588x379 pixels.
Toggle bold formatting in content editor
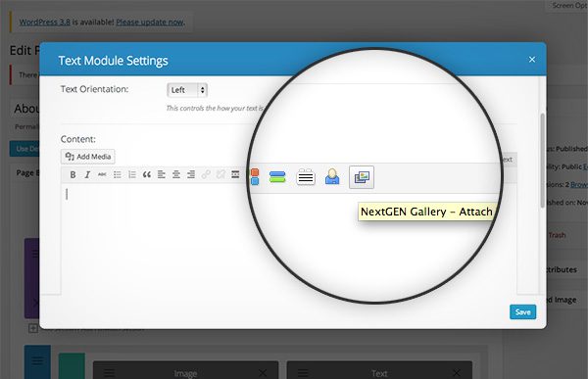click(73, 174)
